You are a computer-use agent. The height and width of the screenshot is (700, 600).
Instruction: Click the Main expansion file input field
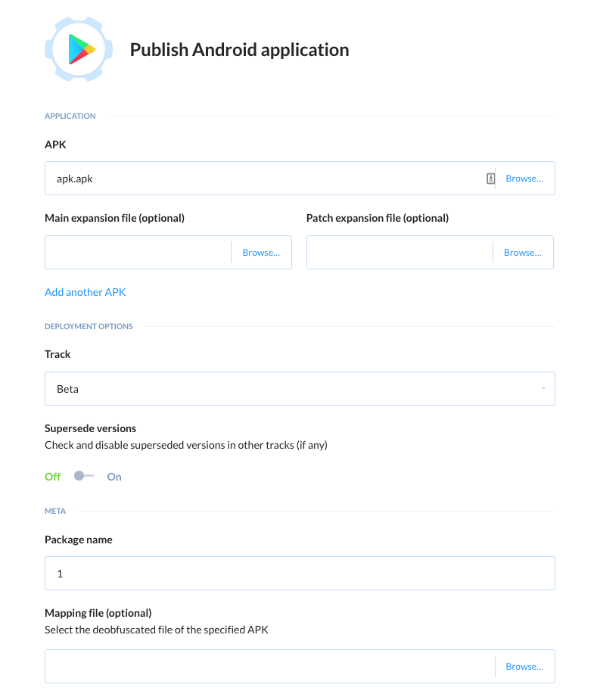point(138,253)
